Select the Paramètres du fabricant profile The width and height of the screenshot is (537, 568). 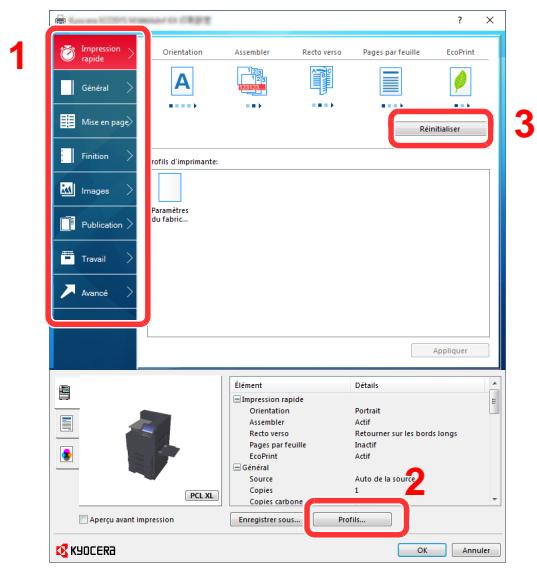[x=170, y=197]
